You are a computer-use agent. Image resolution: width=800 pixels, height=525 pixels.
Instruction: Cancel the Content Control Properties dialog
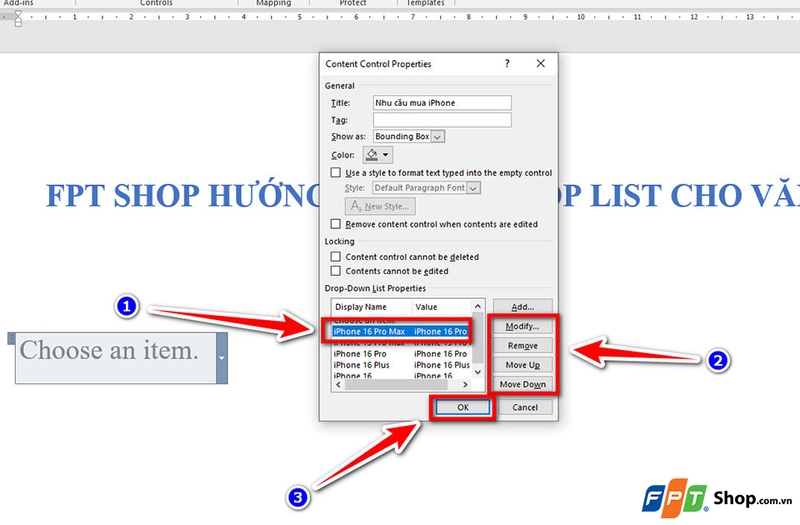(525, 407)
